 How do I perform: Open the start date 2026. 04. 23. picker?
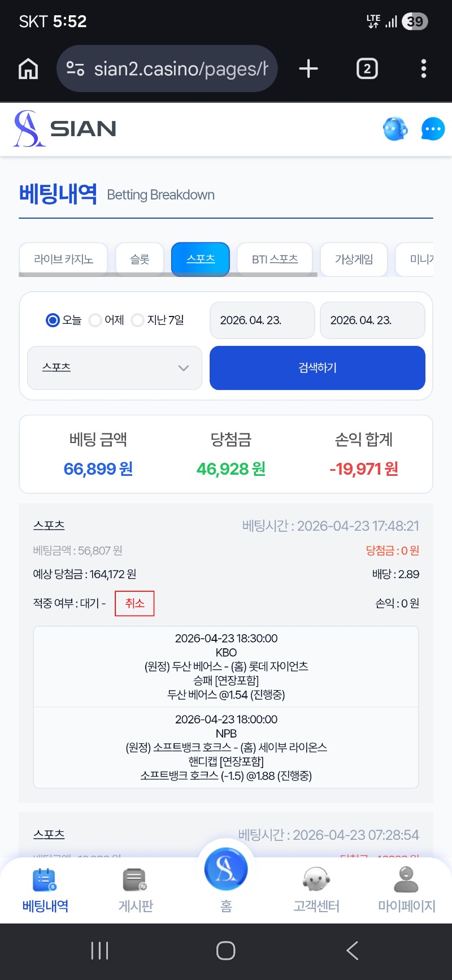[262, 320]
